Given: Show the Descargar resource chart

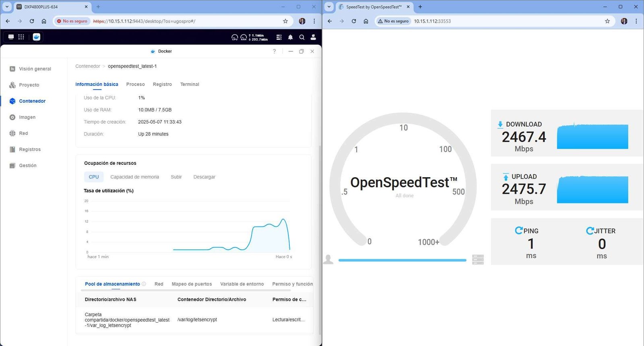Looking at the screenshot, I should [204, 177].
